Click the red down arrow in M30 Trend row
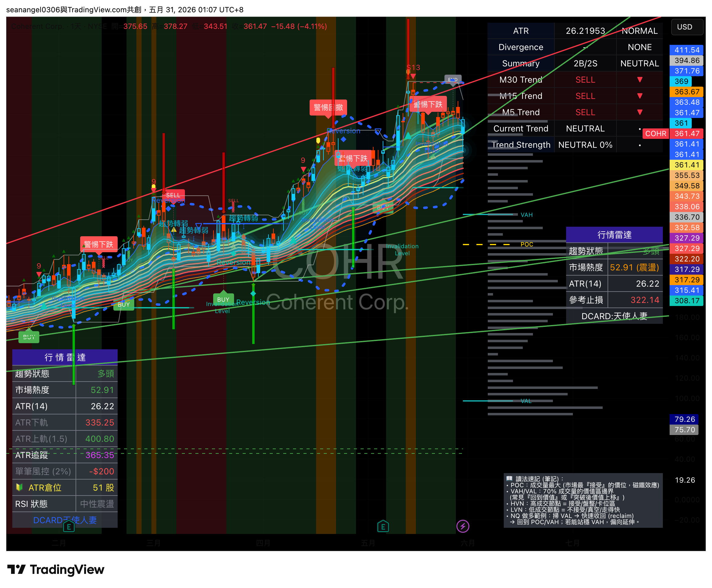Image resolution: width=712 pixels, height=588 pixels. click(x=640, y=80)
